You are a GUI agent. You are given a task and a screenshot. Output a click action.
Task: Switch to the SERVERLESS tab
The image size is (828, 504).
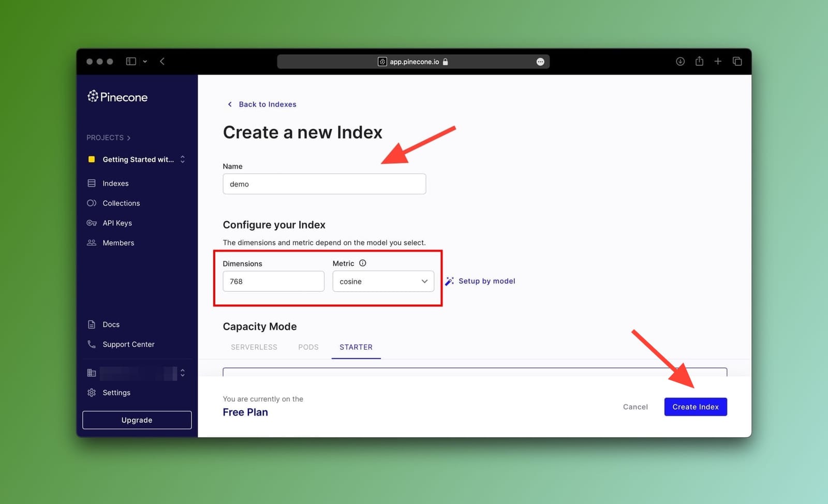point(254,347)
